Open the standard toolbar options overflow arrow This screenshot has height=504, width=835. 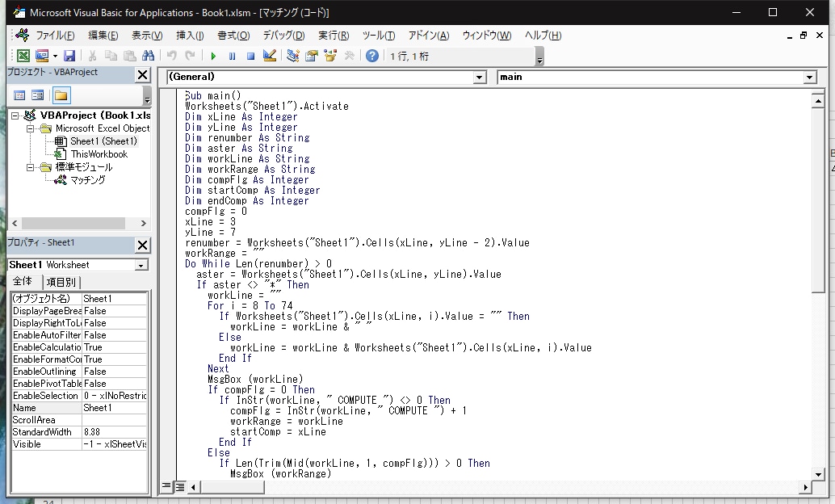point(539,57)
